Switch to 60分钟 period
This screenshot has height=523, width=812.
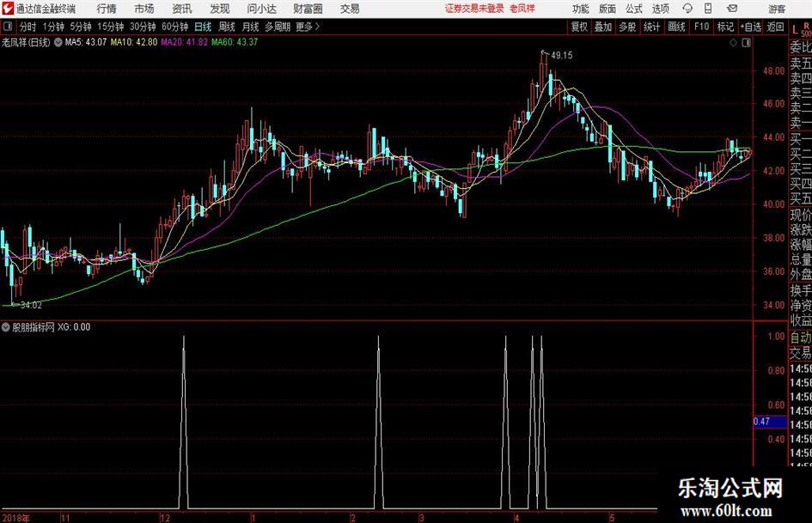click(x=175, y=27)
